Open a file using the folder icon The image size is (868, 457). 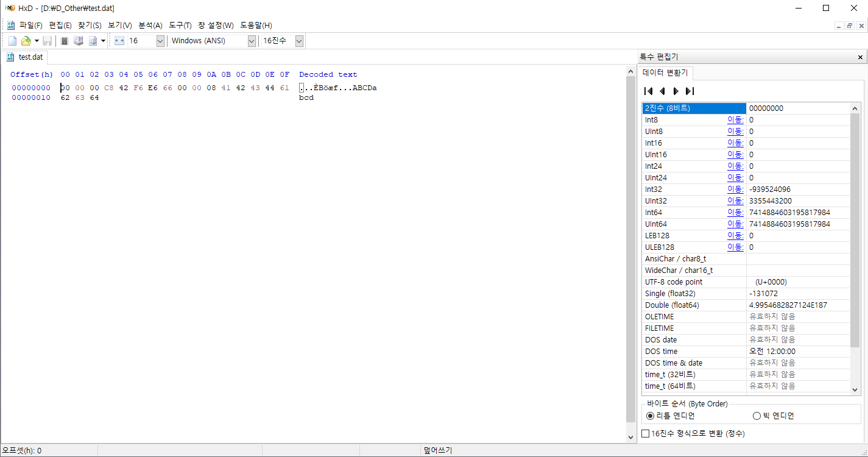click(26, 41)
